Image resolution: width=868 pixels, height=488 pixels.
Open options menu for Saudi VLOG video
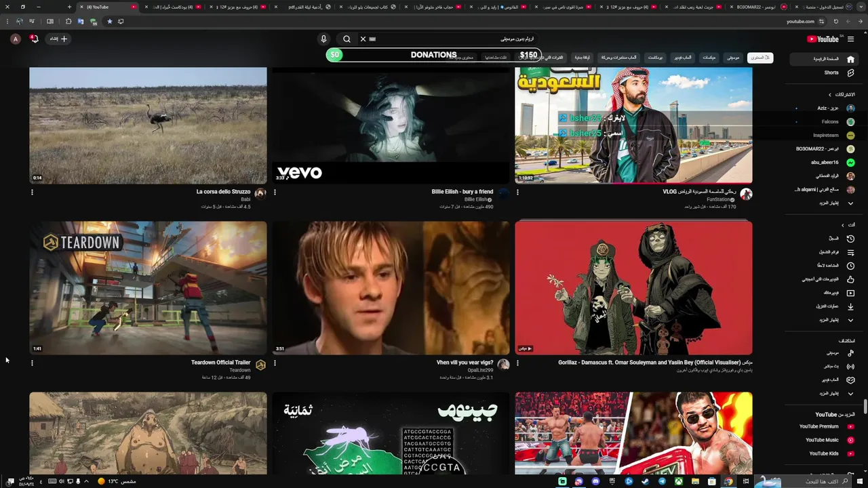pyautogui.click(x=517, y=192)
